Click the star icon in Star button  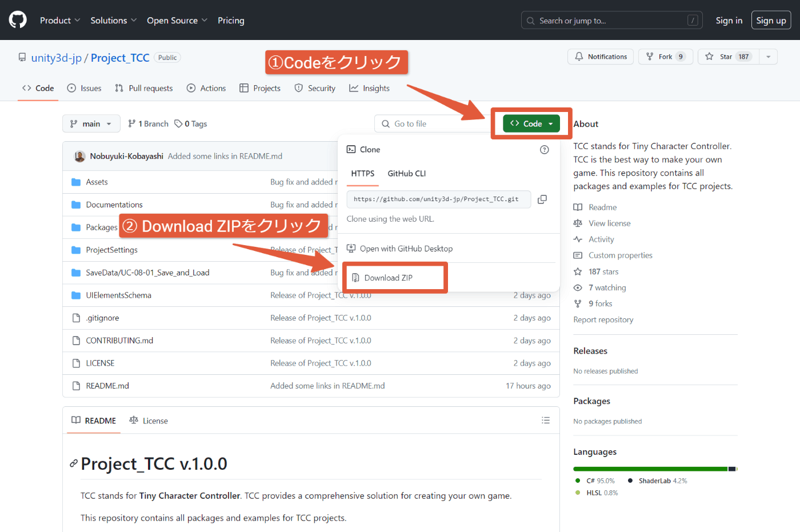click(x=709, y=57)
